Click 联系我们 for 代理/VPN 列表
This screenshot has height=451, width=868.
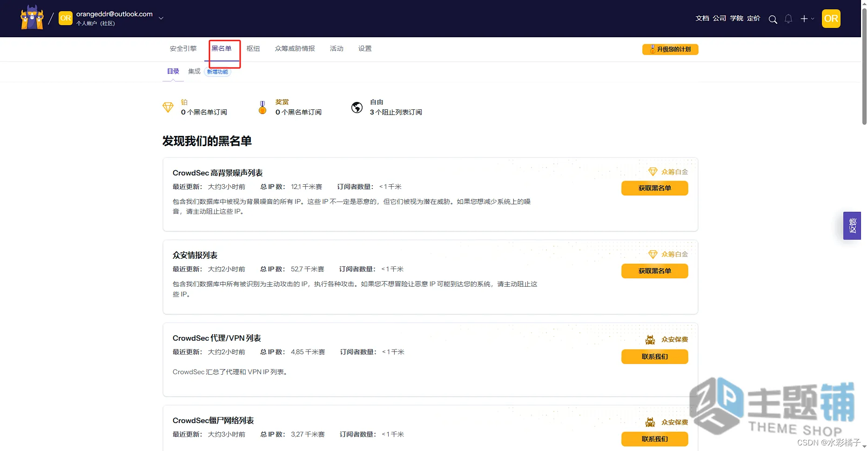655,357
